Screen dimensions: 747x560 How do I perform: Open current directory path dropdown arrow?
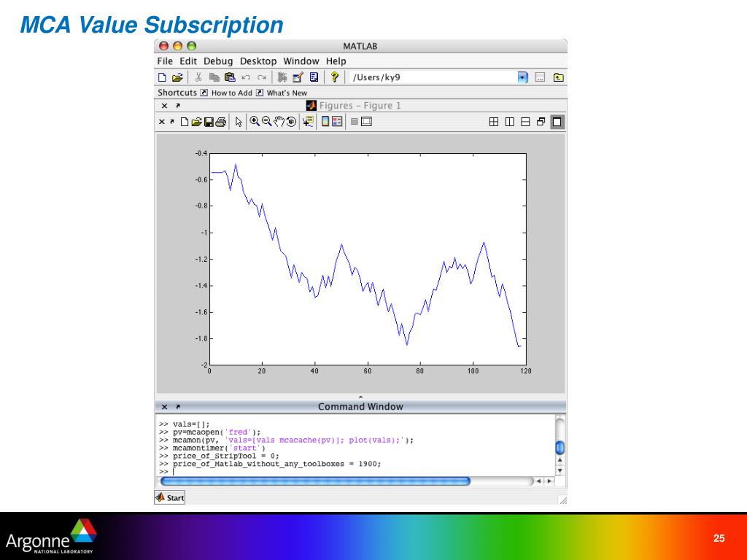click(x=522, y=77)
